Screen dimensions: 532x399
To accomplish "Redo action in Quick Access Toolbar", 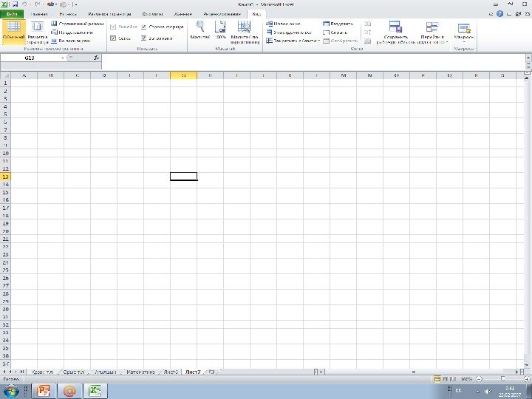I will (37, 4).
